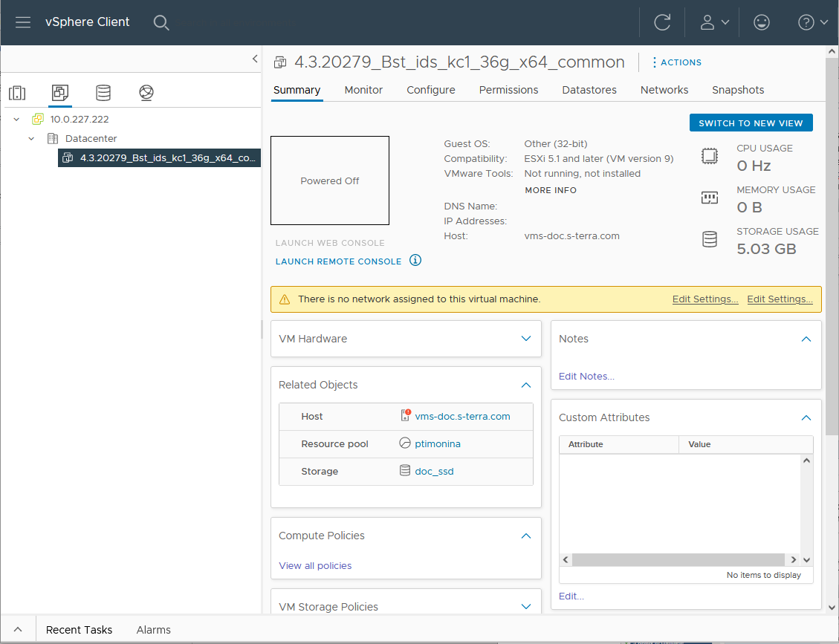Open the user account menu

[714, 22]
